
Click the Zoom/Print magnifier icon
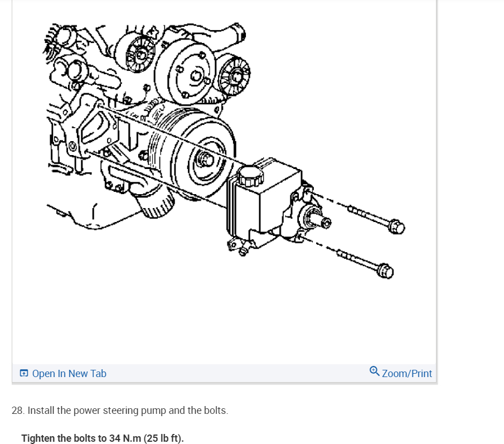pos(374,371)
